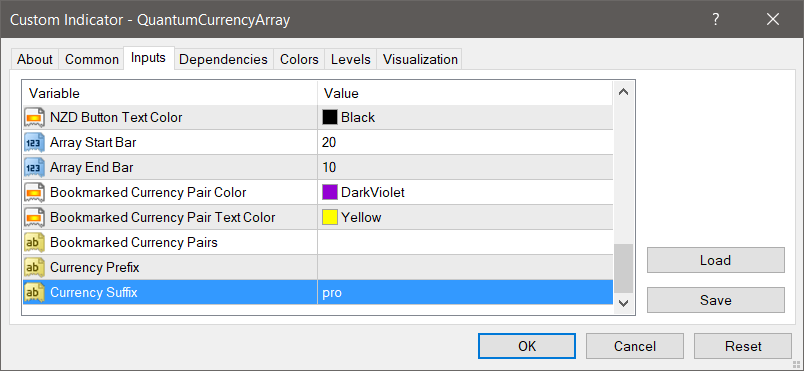Confirm settings with the OK button
The height and width of the screenshot is (371, 804).
527,346
